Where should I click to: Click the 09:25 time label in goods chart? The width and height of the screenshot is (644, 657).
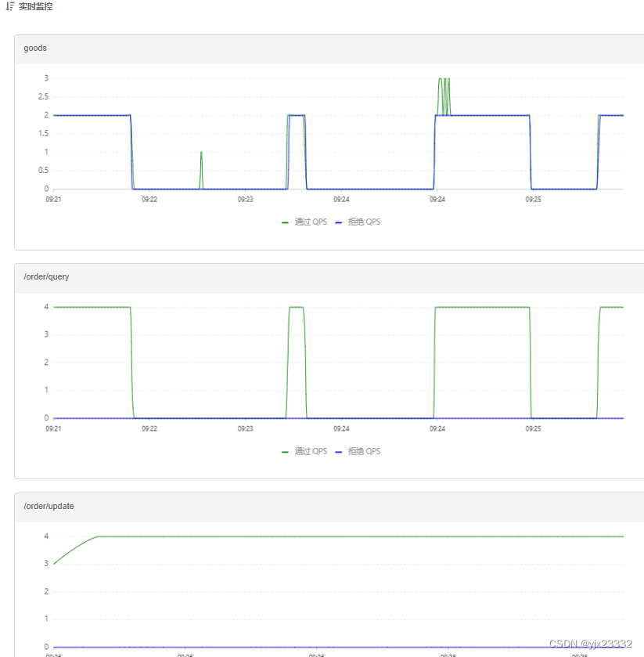click(x=533, y=200)
